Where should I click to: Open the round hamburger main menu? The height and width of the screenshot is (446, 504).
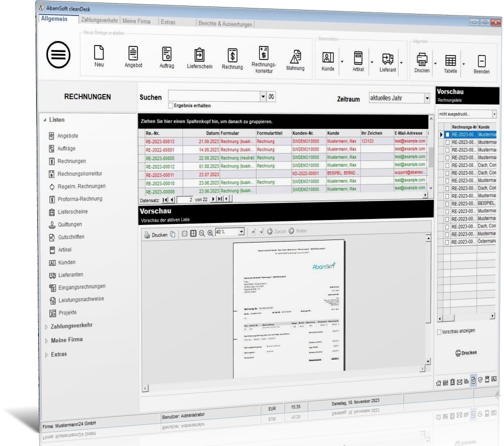[x=58, y=54]
